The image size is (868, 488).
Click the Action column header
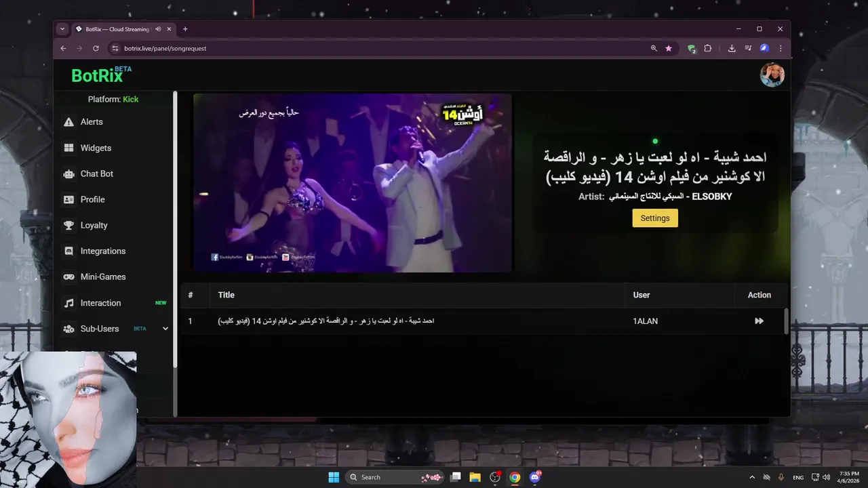coord(759,295)
